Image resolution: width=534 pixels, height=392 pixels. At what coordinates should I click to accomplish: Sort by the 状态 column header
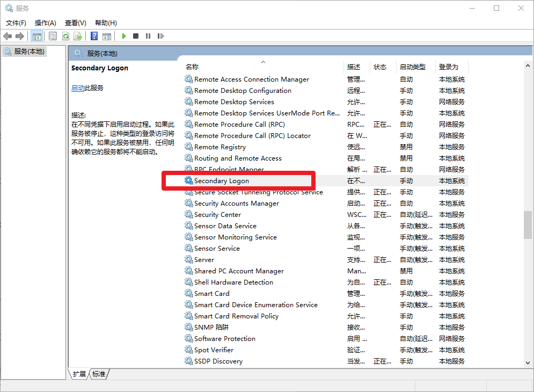point(380,67)
